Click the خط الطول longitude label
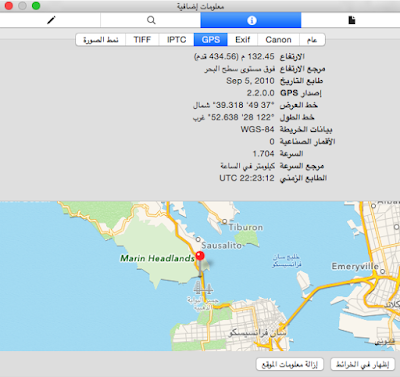400x377 pixels. click(x=297, y=117)
